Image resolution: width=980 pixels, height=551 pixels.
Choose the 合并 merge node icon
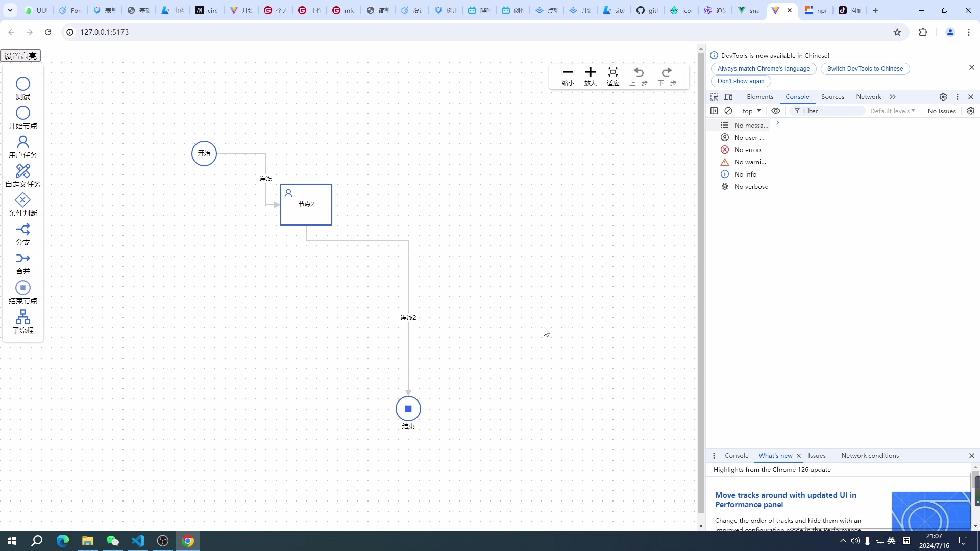23,258
